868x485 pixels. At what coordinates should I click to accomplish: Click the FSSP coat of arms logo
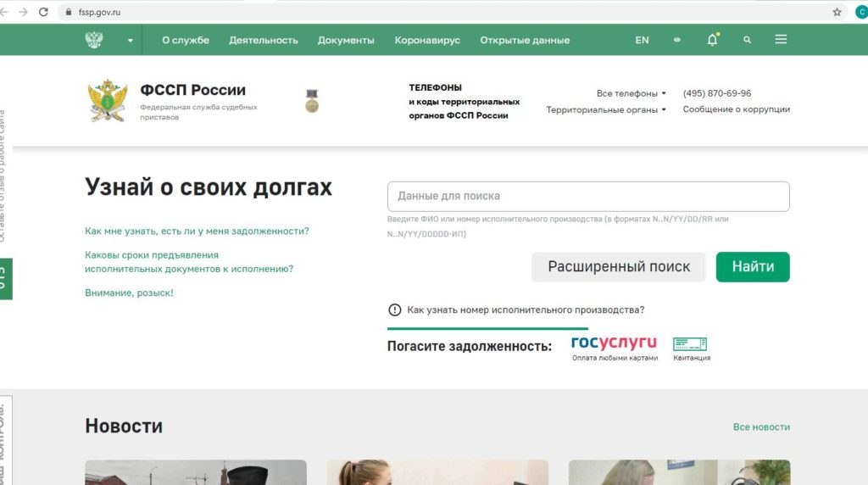point(108,100)
